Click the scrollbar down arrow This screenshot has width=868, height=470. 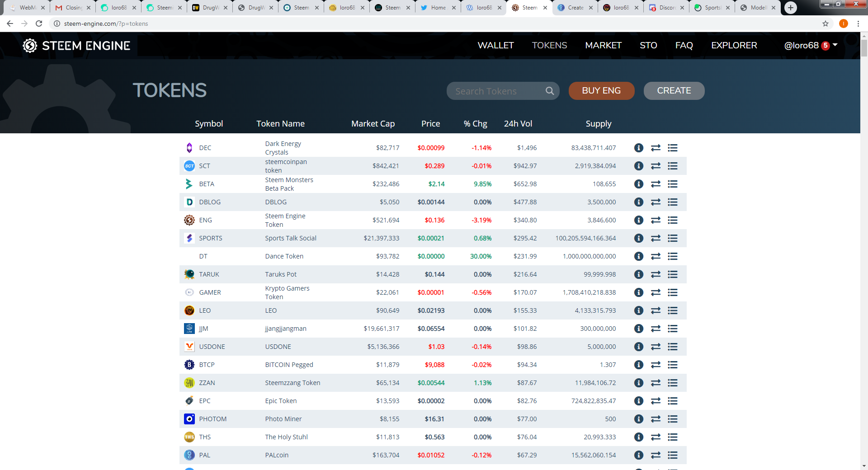[x=864, y=466]
